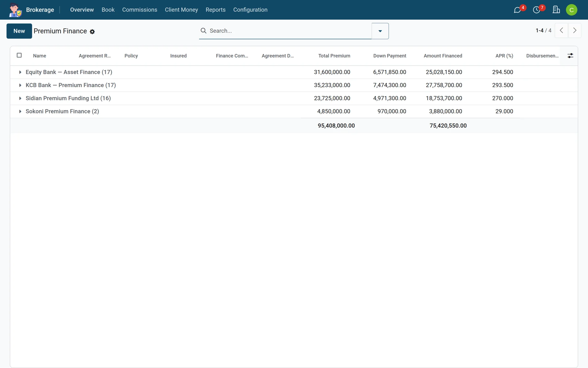588x368 pixels.
Task: Open the Brokerage app home icon
Action: (15, 10)
